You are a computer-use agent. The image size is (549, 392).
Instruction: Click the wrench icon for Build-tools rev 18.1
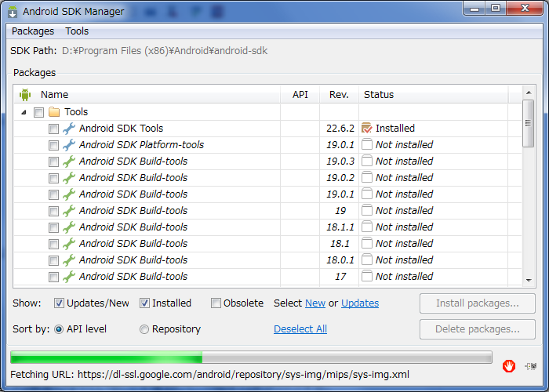[69, 244]
